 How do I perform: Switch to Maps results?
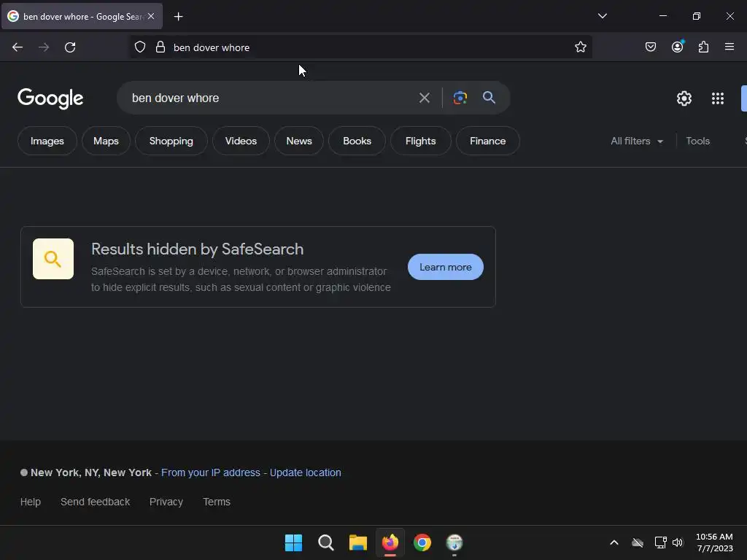pos(106,141)
